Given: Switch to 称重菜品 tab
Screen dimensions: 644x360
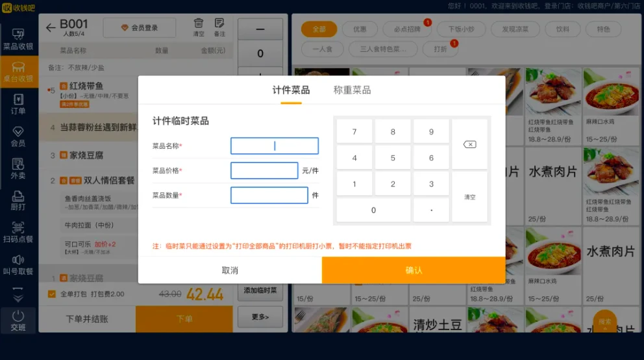Looking at the screenshot, I should (x=352, y=90).
